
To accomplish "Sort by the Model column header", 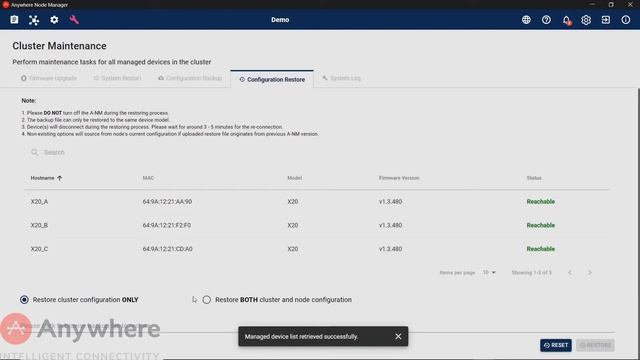I will click(x=295, y=178).
